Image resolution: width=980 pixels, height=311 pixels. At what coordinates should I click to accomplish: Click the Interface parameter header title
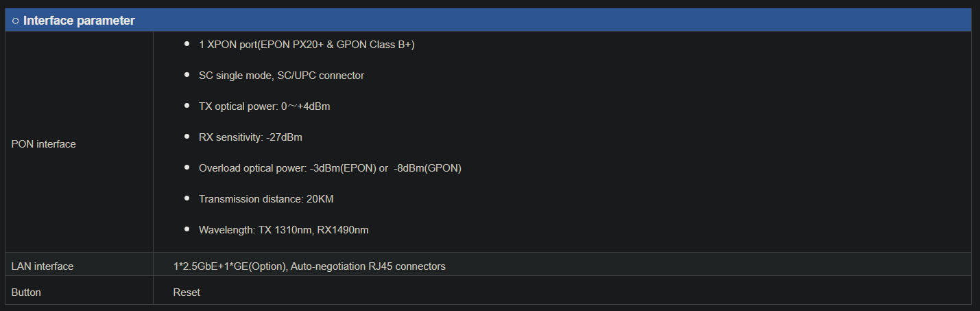click(x=79, y=21)
